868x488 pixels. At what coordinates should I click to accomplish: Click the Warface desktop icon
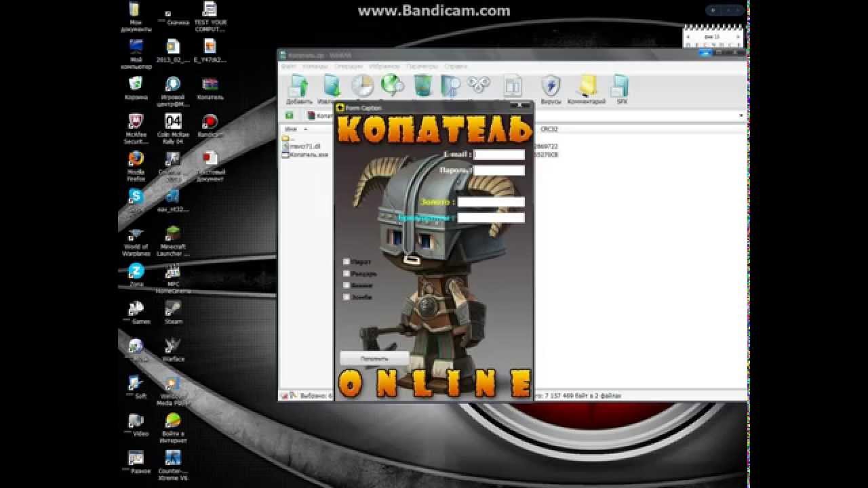pyautogui.click(x=173, y=349)
